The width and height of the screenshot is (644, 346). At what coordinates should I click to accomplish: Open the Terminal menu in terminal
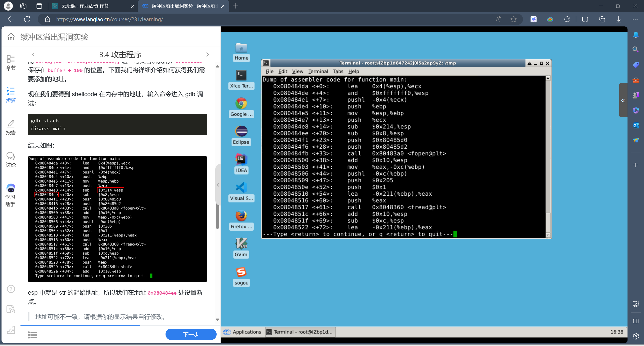click(x=318, y=71)
